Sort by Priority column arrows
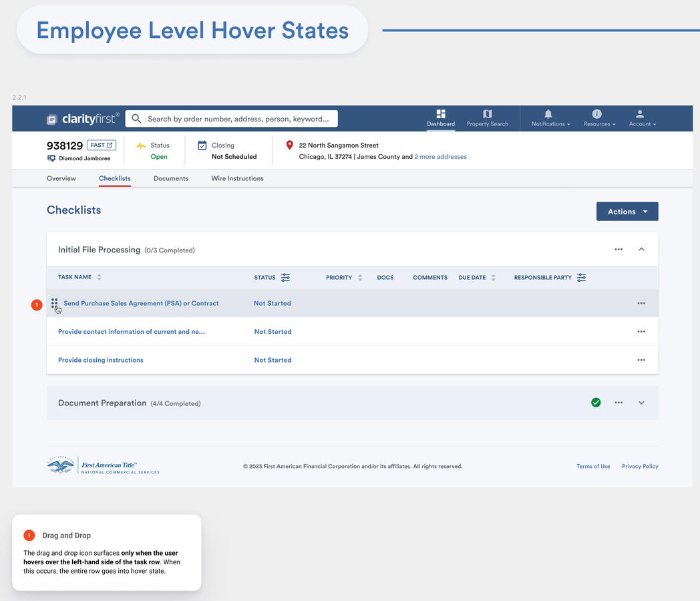Screen dimensions: 700x601 click(x=360, y=278)
